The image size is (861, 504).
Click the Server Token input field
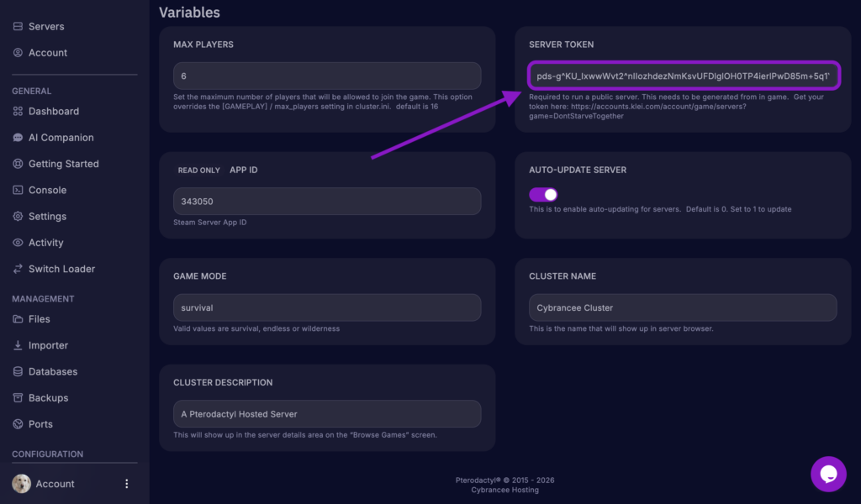(683, 76)
